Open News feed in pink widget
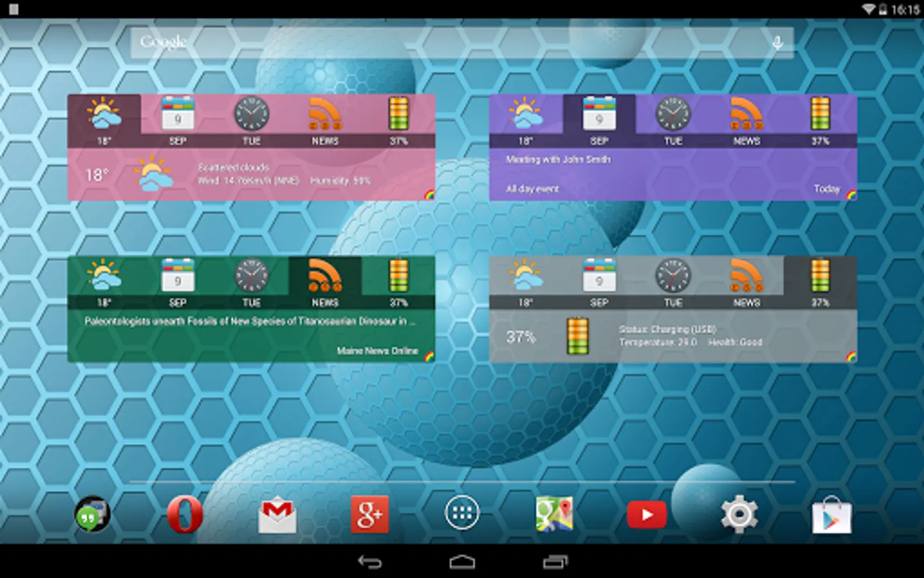 coord(325,121)
